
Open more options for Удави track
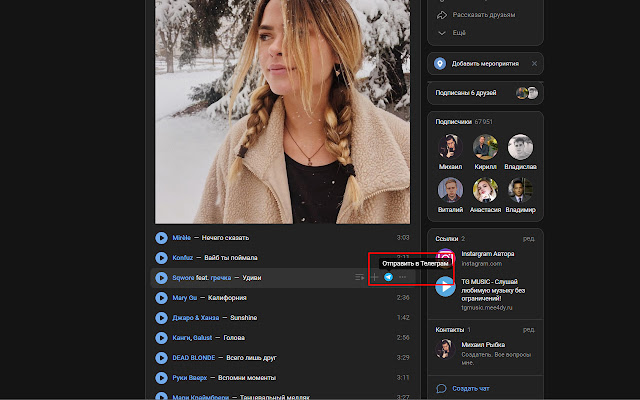pos(402,277)
